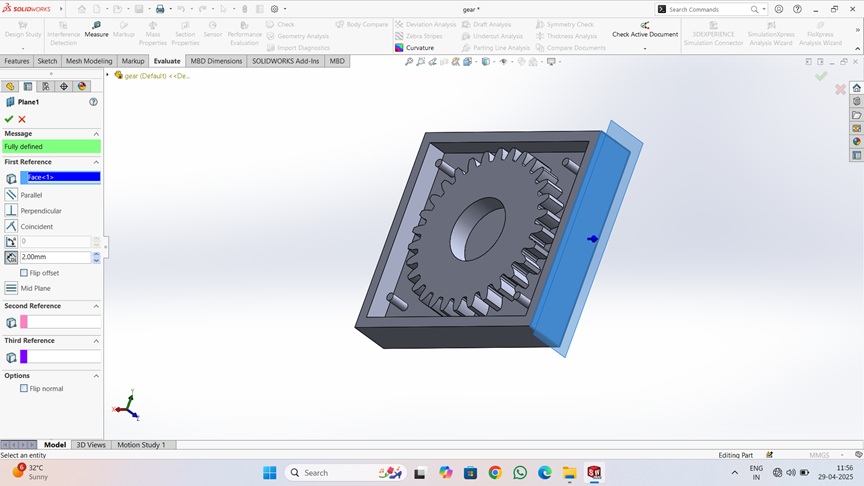Click the Third Reference selection box
The width and height of the screenshot is (864, 486).
pos(61,357)
